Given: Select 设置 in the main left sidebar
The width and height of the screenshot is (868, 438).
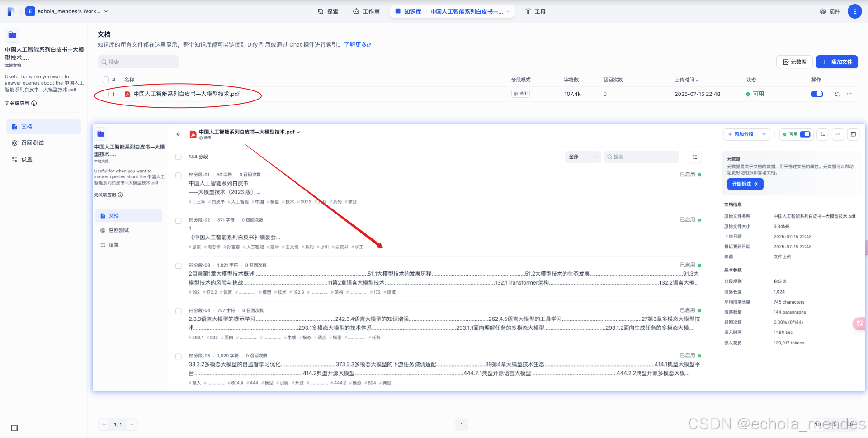Looking at the screenshot, I should (x=43, y=159).
